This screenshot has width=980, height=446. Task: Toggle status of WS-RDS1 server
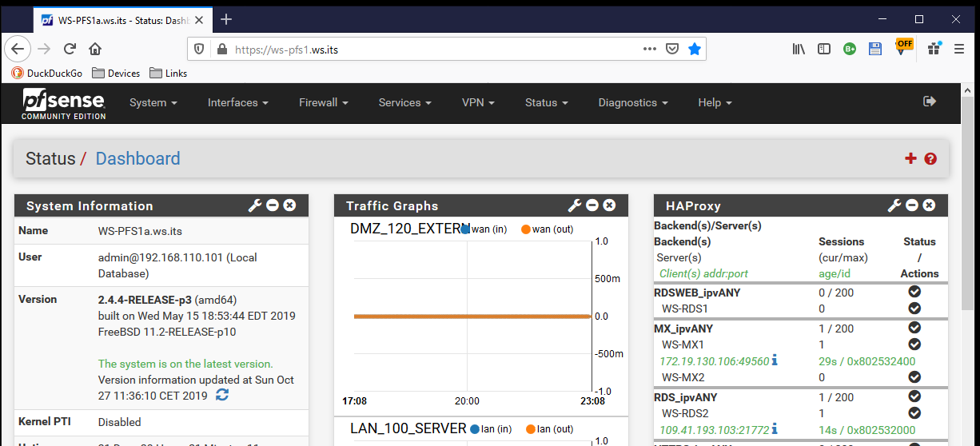[914, 308]
